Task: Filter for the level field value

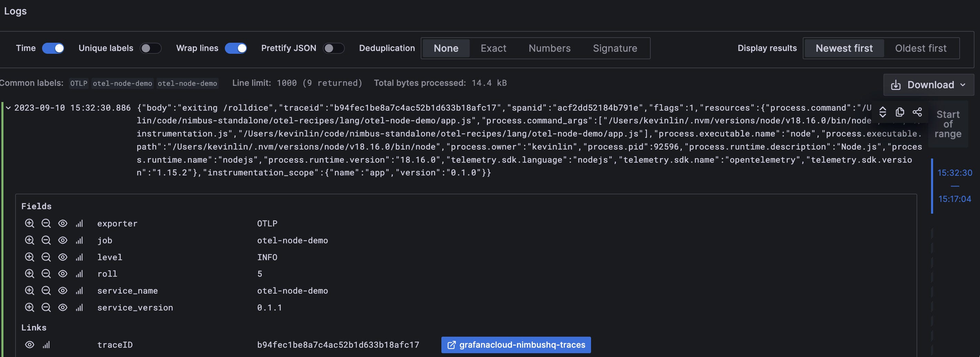Action: pos(30,257)
